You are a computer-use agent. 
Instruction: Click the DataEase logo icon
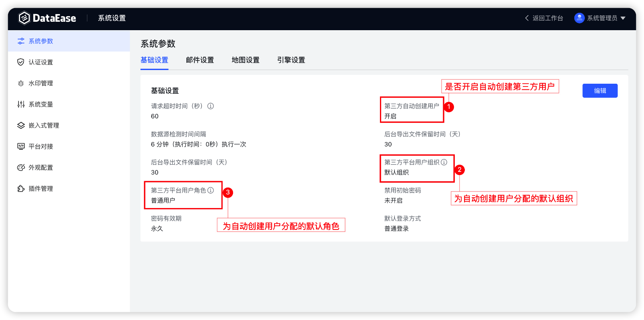point(24,18)
